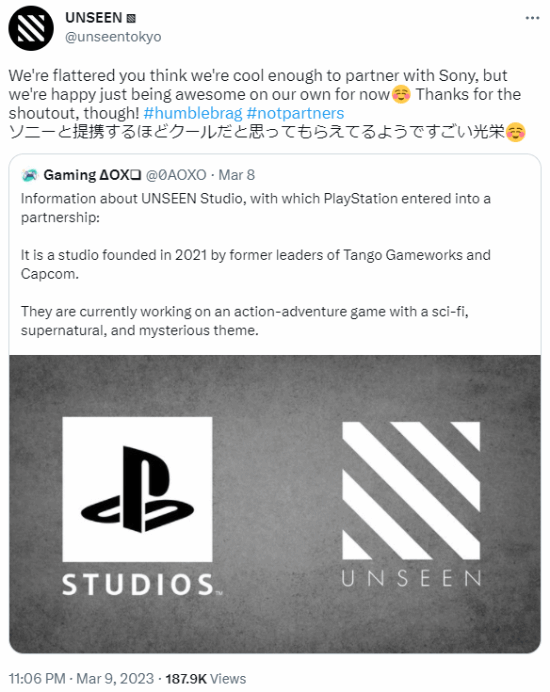Click the UNSEEN display name
The width and height of the screenshot is (550, 692).
point(94,18)
